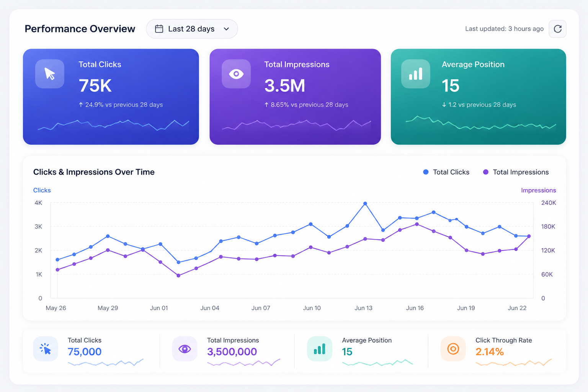Select the 15 value on Average Position card
Screen dimensions: 588x392
[451, 86]
